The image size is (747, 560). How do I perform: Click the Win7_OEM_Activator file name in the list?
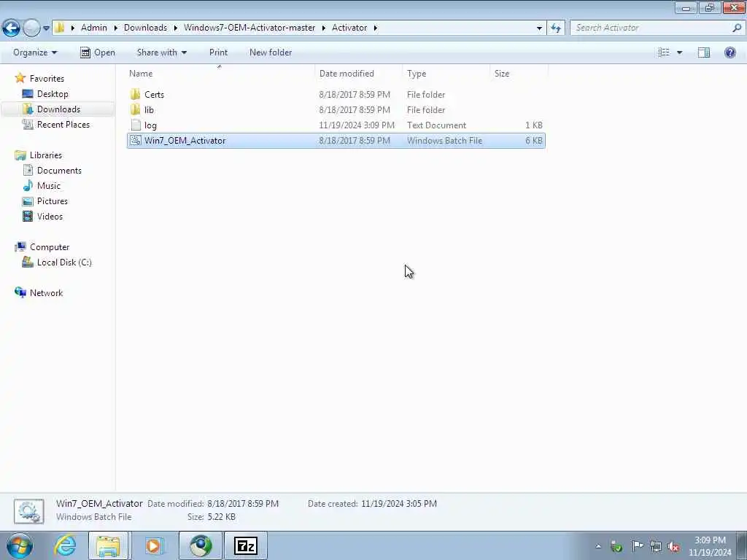tap(185, 141)
